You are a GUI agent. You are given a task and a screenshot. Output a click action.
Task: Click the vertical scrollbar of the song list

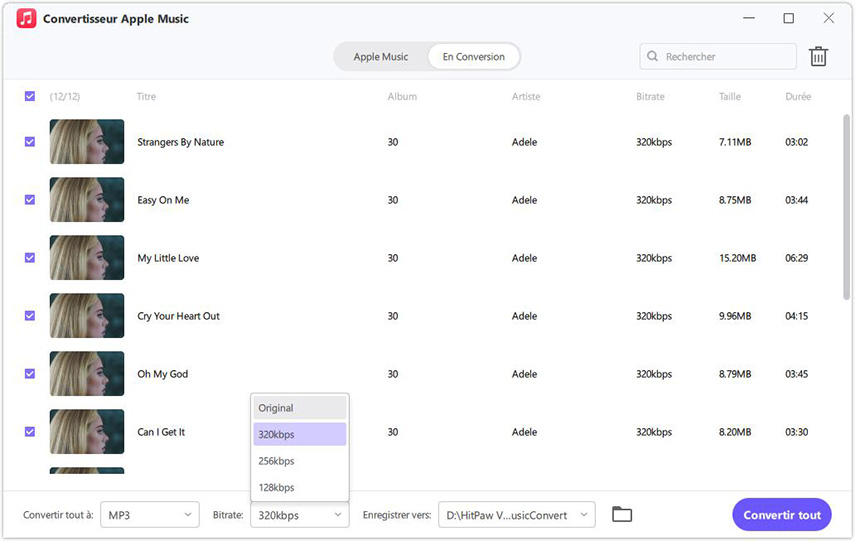(846, 207)
